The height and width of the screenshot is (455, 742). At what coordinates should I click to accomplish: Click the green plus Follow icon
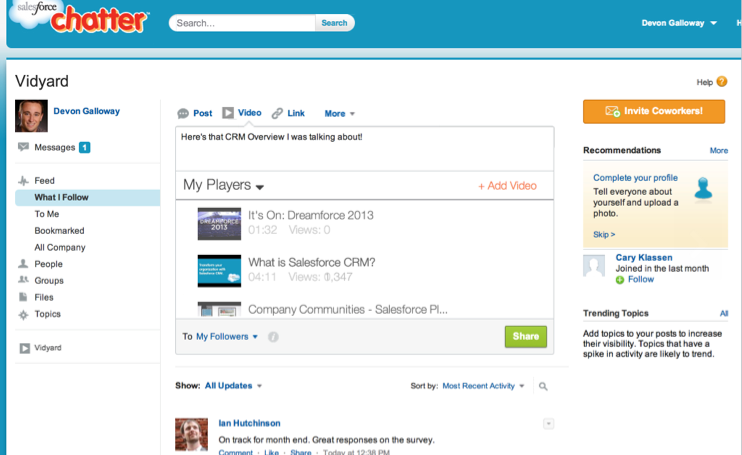click(619, 280)
